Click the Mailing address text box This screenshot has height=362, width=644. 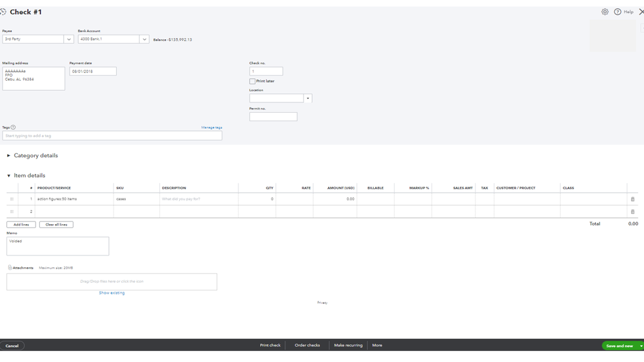point(34,79)
